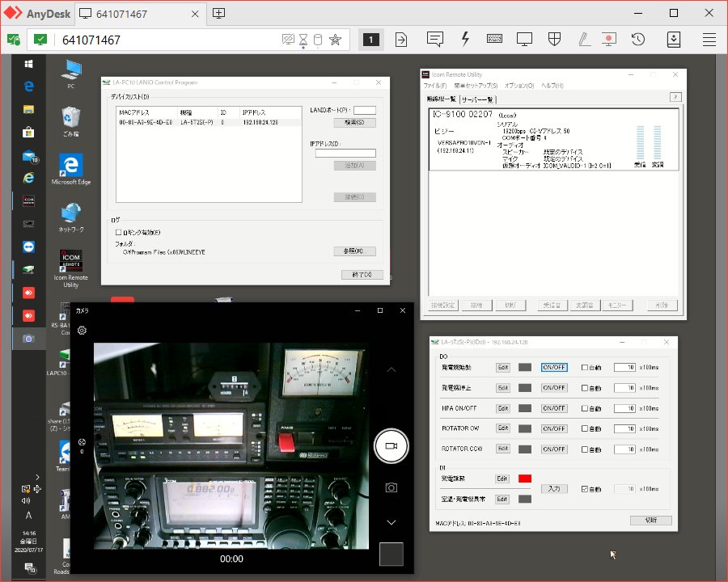728x582 pixels.
Task: Open the オプション(O) menu in Icom Remote Utility
Action: (518, 85)
